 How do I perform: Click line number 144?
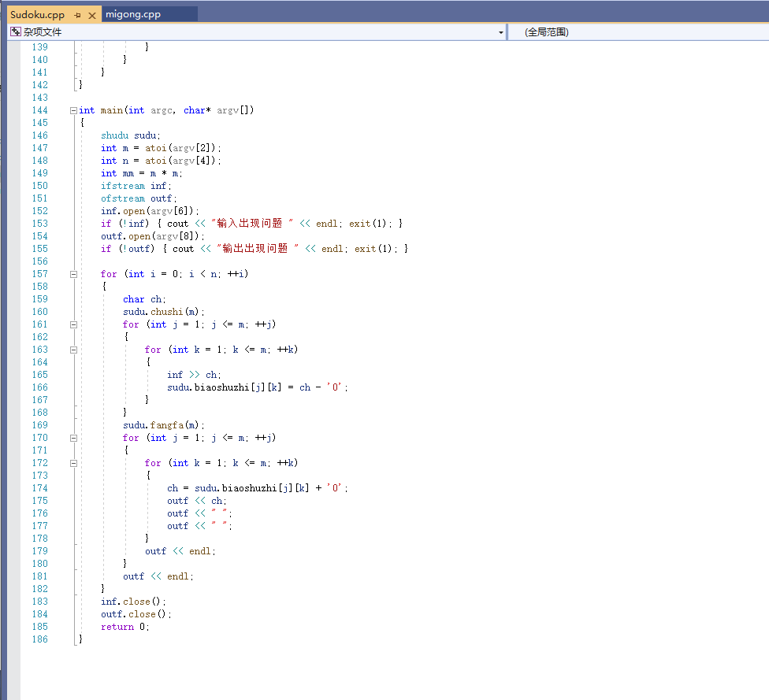coord(39,110)
